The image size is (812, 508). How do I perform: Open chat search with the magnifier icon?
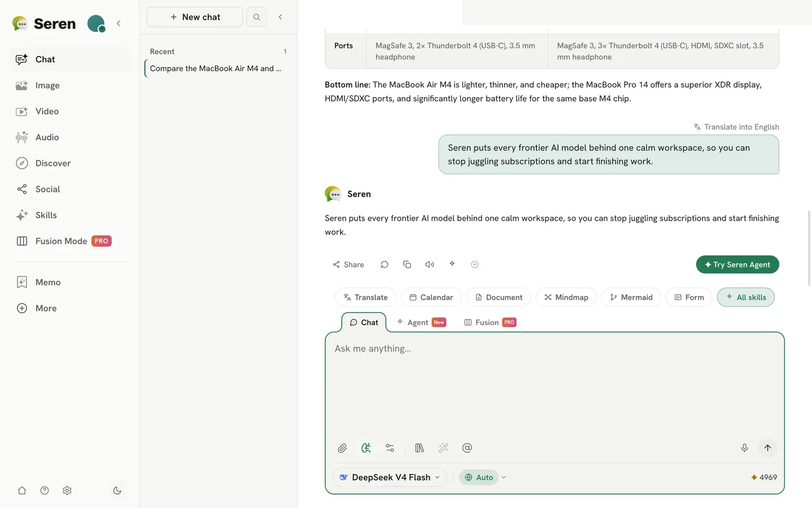point(257,17)
